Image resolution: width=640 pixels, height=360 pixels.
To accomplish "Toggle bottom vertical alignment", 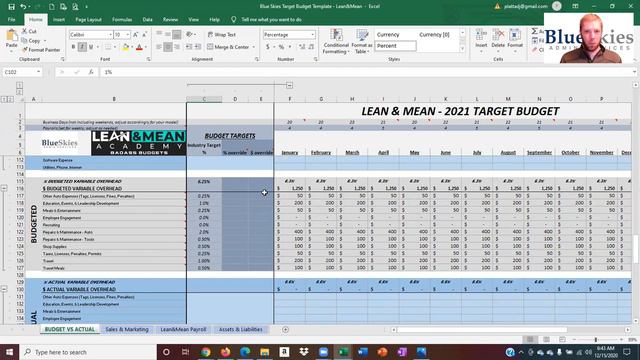I will (x=176, y=35).
